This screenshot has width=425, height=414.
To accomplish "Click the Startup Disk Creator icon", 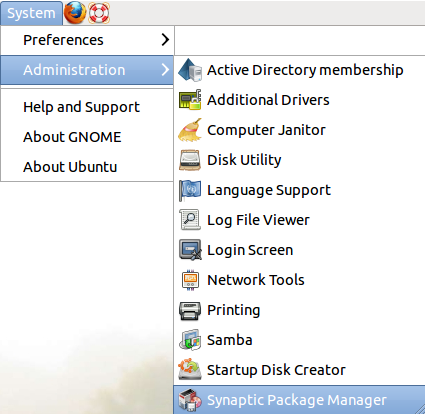I will (190, 369).
